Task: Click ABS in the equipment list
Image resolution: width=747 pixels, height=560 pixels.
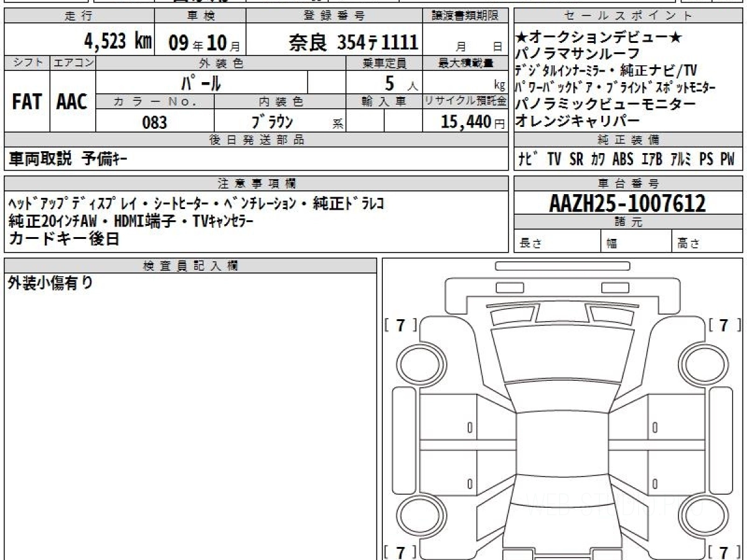Action: (622, 160)
